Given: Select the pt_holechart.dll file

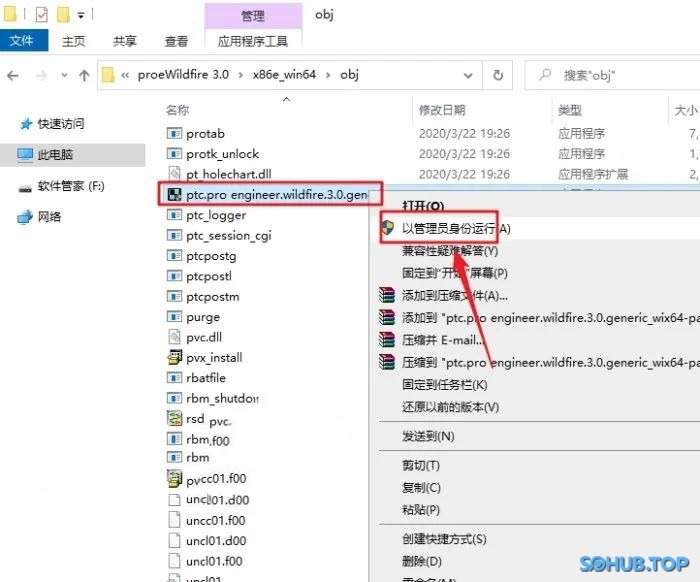Looking at the screenshot, I should click(x=229, y=174).
